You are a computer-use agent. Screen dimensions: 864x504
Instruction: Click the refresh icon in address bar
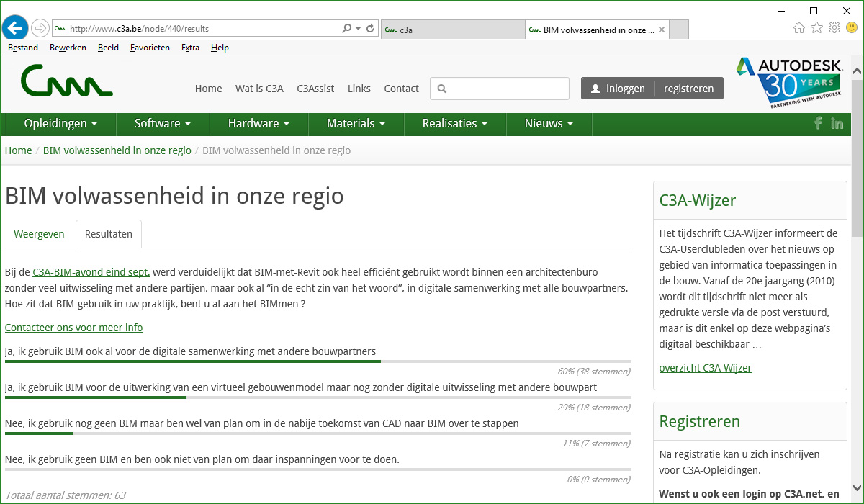(x=370, y=29)
